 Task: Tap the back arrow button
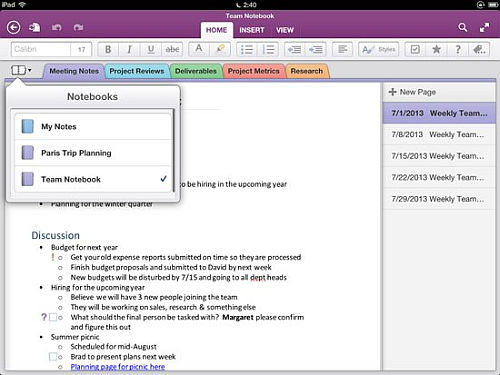coord(13,27)
